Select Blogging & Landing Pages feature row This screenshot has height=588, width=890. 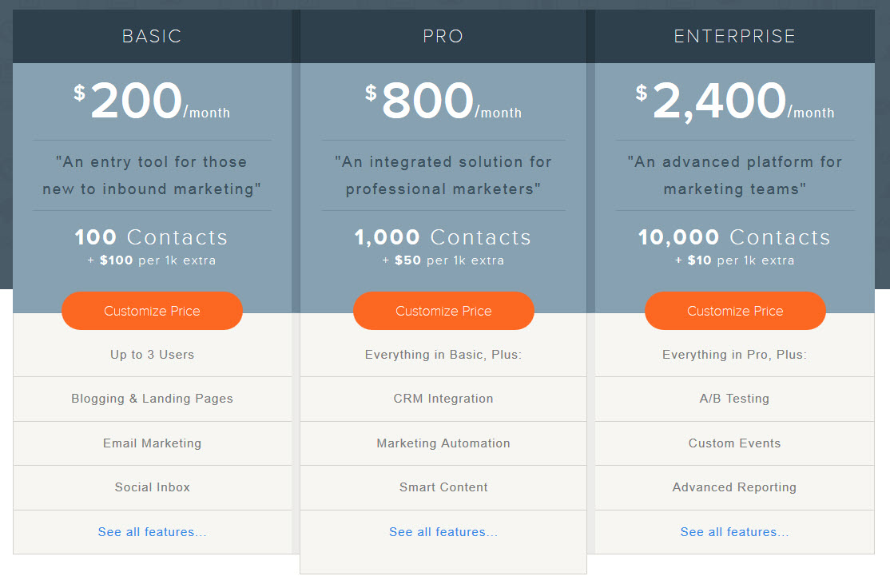pyautogui.click(x=152, y=399)
